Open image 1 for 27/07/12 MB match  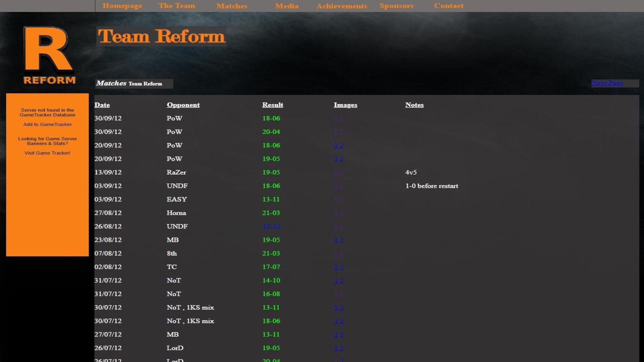[x=336, y=335]
